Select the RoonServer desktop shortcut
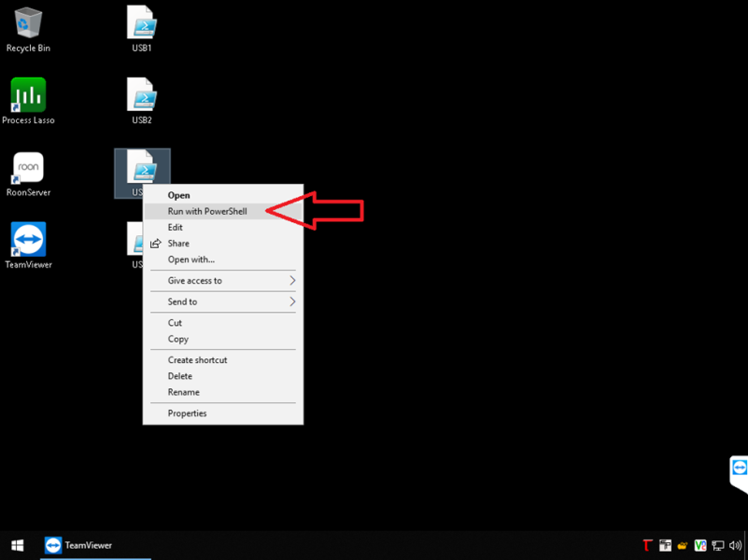Screen dimensions: 748x560 coord(28,168)
